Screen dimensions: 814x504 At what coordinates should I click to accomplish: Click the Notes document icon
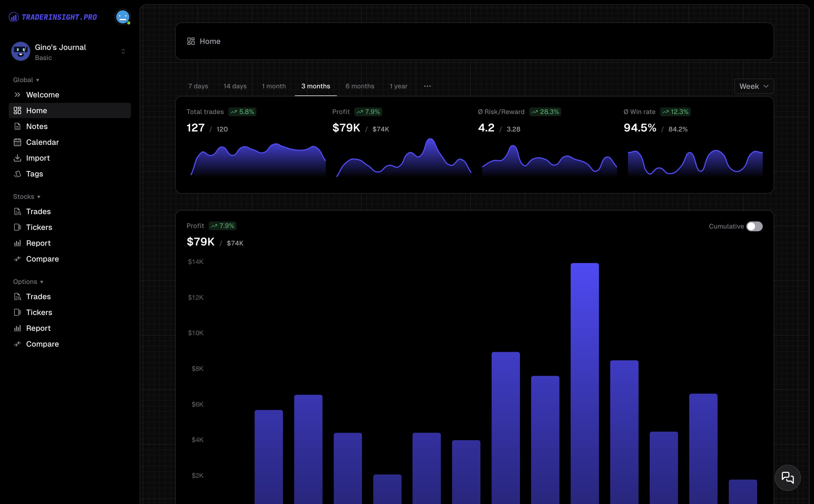coord(17,126)
